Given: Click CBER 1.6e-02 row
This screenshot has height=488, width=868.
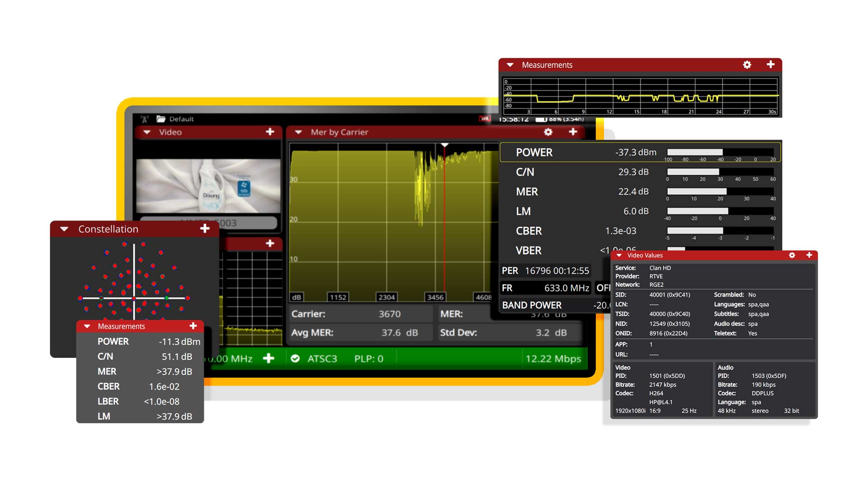Looking at the screenshot, I should tap(140, 386).
